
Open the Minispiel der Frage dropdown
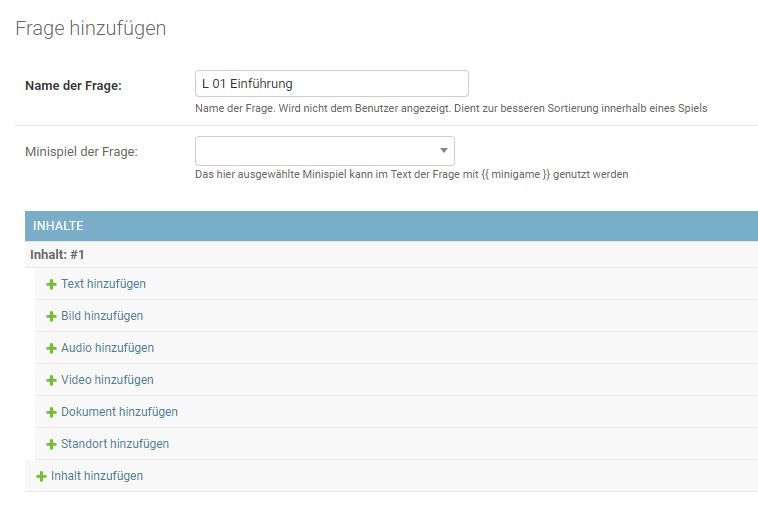coord(324,151)
